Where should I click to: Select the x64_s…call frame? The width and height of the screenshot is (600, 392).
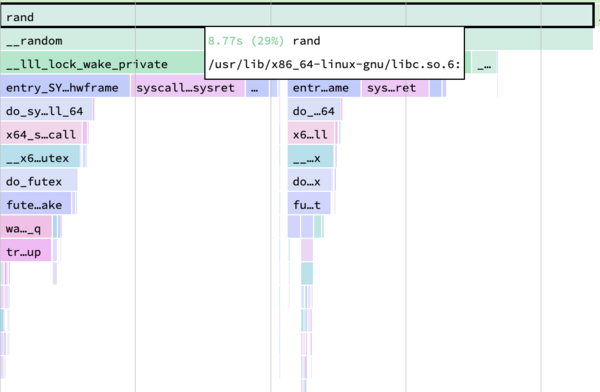41,134
